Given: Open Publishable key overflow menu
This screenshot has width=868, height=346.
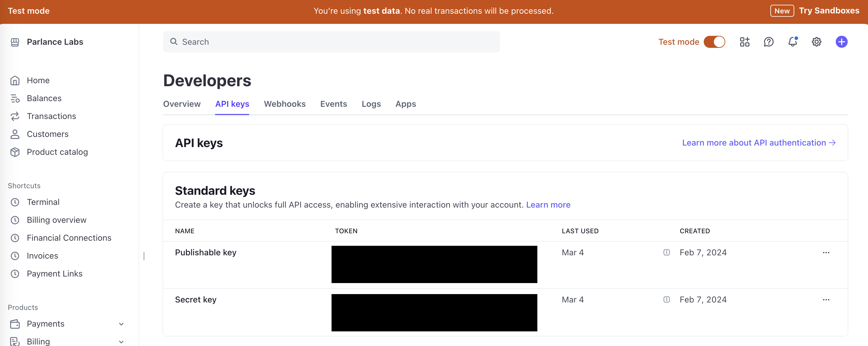Looking at the screenshot, I should [x=826, y=252].
